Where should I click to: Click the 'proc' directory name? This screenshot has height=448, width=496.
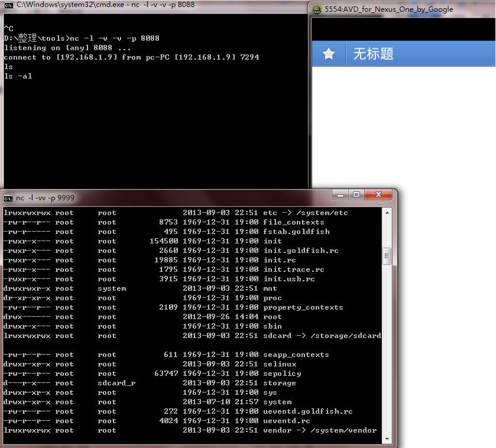point(273,298)
